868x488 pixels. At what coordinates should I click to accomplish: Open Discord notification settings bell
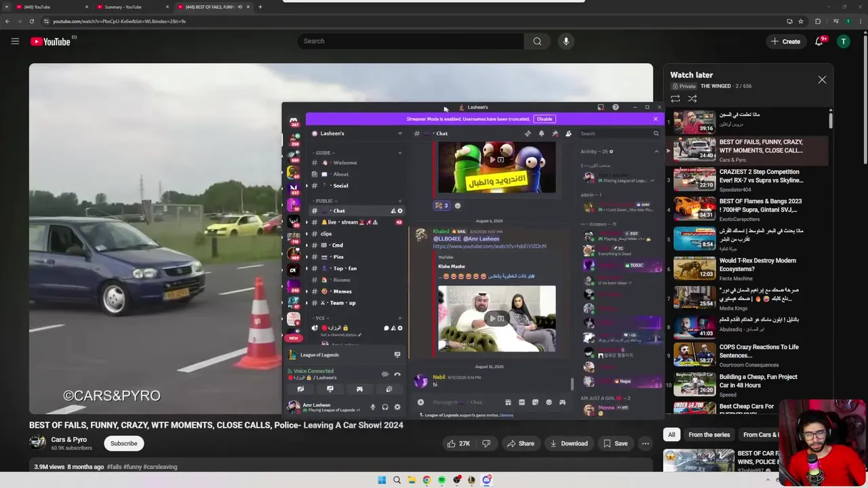point(541,134)
